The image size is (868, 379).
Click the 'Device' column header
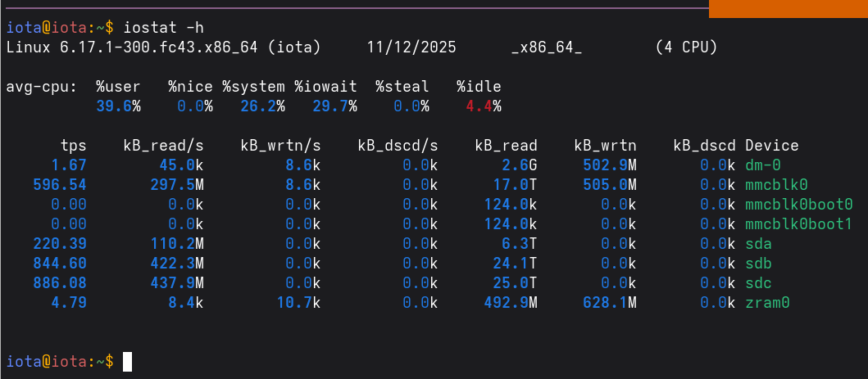pyautogui.click(x=771, y=146)
